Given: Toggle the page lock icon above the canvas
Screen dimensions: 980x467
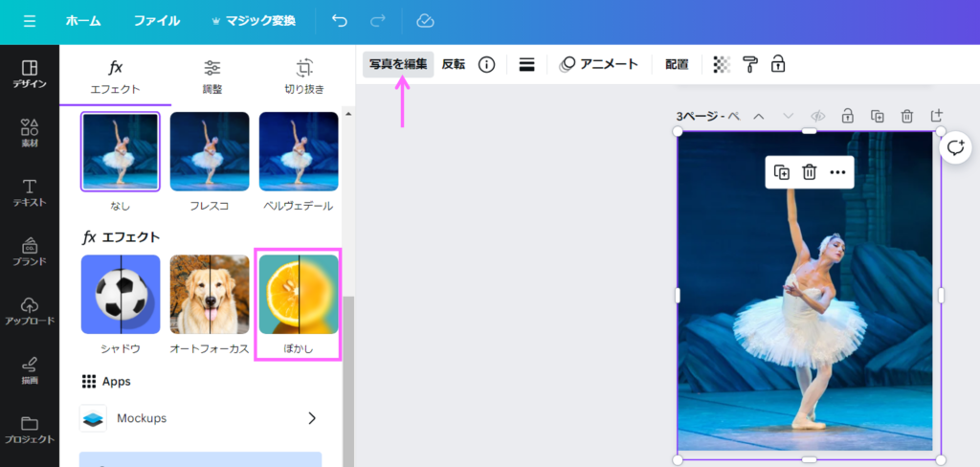Looking at the screenshot, I should (848, 116).
